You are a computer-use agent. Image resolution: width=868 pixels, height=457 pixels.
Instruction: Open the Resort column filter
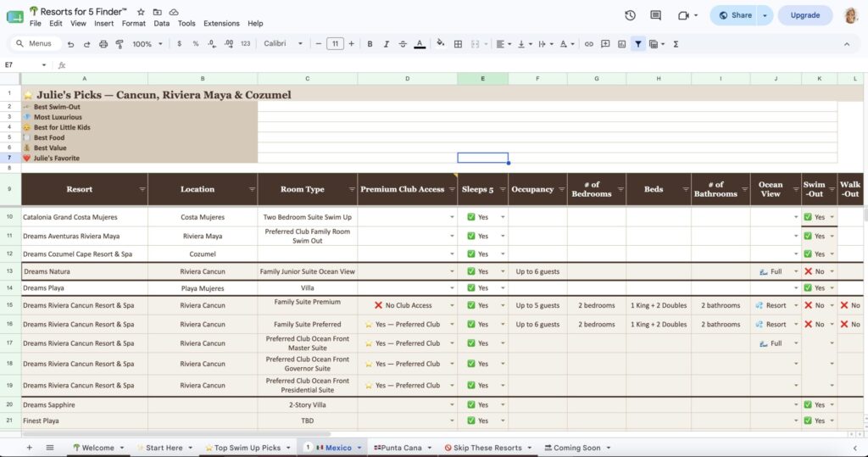point(142,189)
